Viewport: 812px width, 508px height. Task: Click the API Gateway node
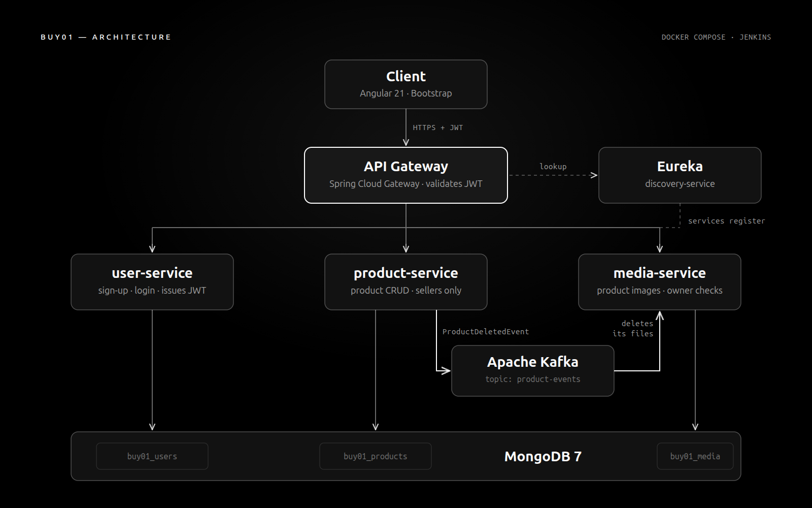point(406,175)
